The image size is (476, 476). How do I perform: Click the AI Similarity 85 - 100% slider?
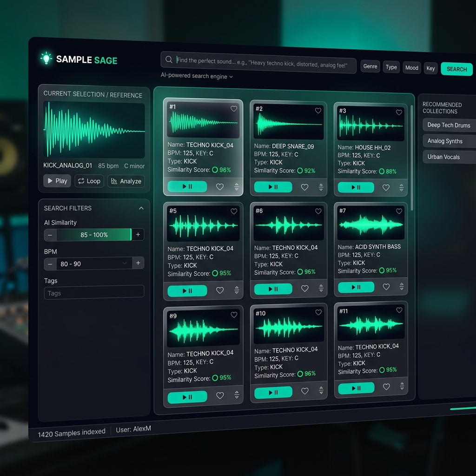[94, 235]
